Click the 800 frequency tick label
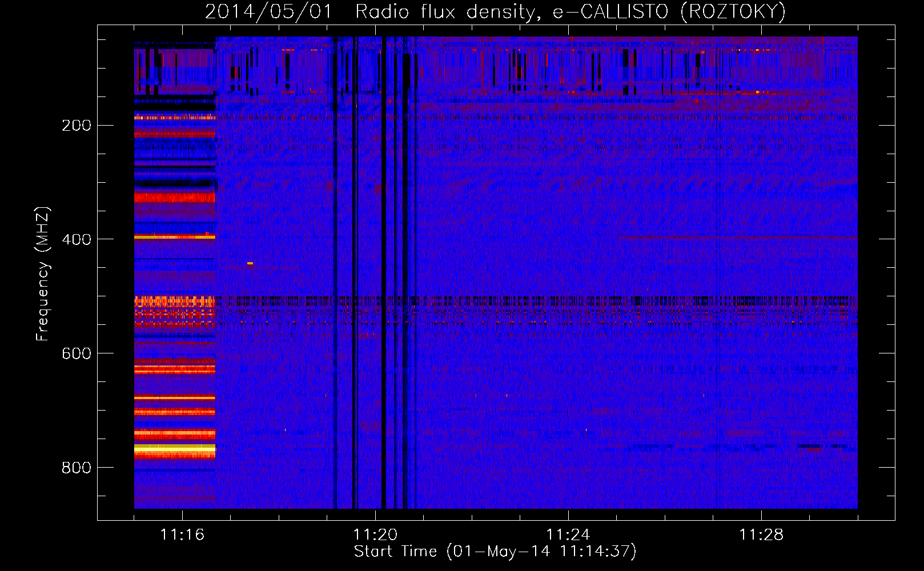 pyautogui.click(x=77, y=468)
